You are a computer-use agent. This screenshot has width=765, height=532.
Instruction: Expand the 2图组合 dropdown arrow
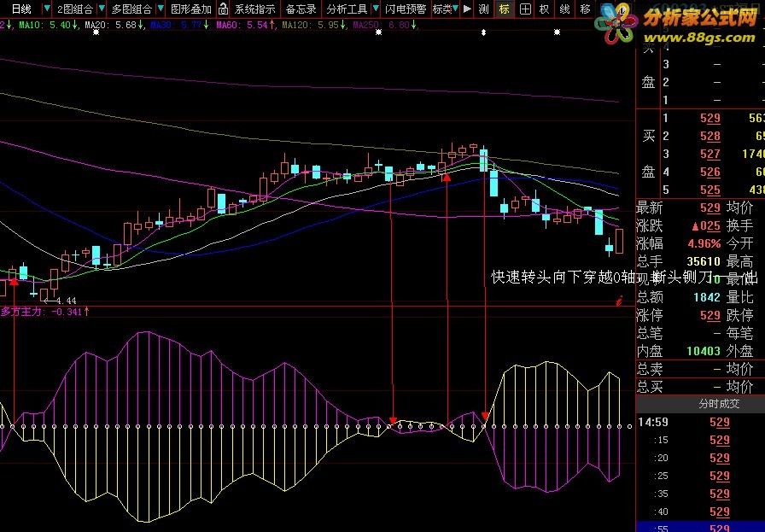click(102, 9)
